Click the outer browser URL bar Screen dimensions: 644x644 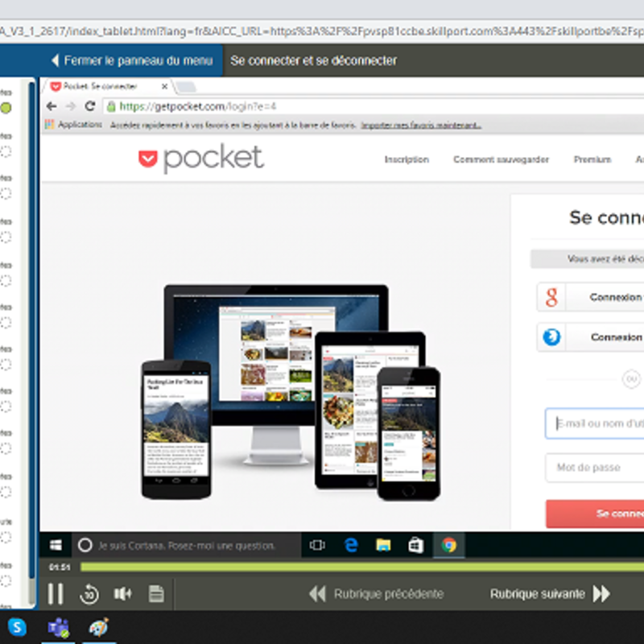click(x=322, y=31)
